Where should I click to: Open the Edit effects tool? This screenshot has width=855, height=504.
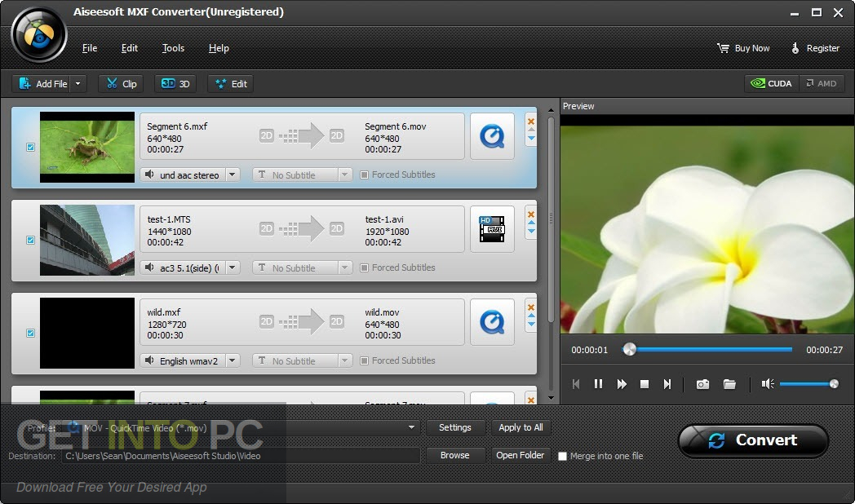click(230, 83)
